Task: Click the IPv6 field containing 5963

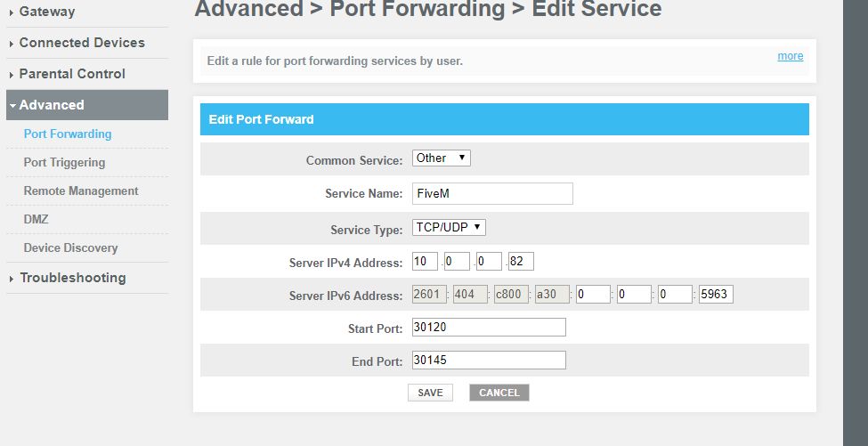Action: pyautogui.click(x=716, y=295)
